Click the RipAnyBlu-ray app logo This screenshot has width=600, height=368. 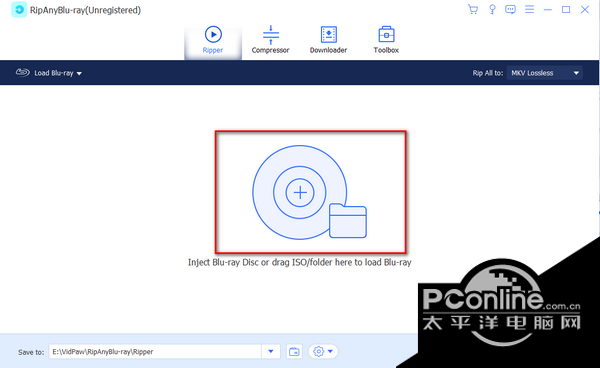19,10
